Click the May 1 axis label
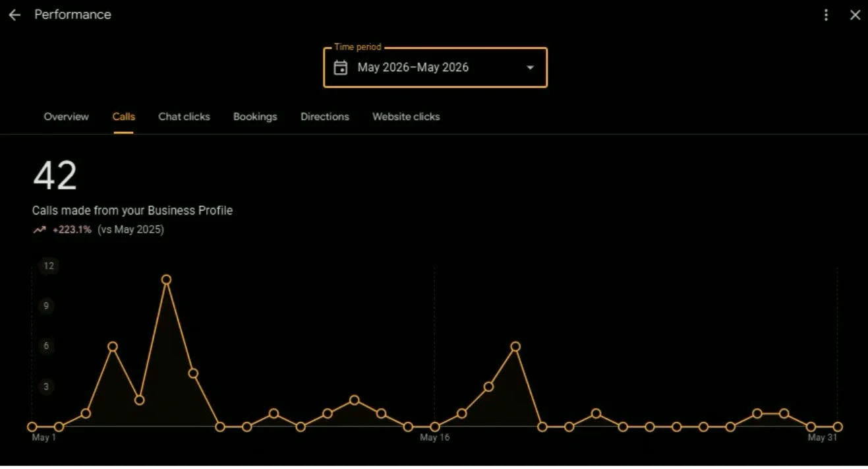868x469 pixels. pyautogui.click(x=44, y=437)
